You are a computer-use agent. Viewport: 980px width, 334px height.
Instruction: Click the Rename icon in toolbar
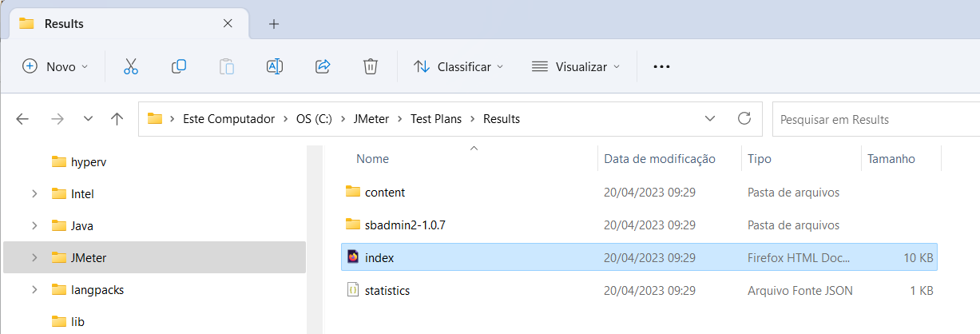point(275,66)
